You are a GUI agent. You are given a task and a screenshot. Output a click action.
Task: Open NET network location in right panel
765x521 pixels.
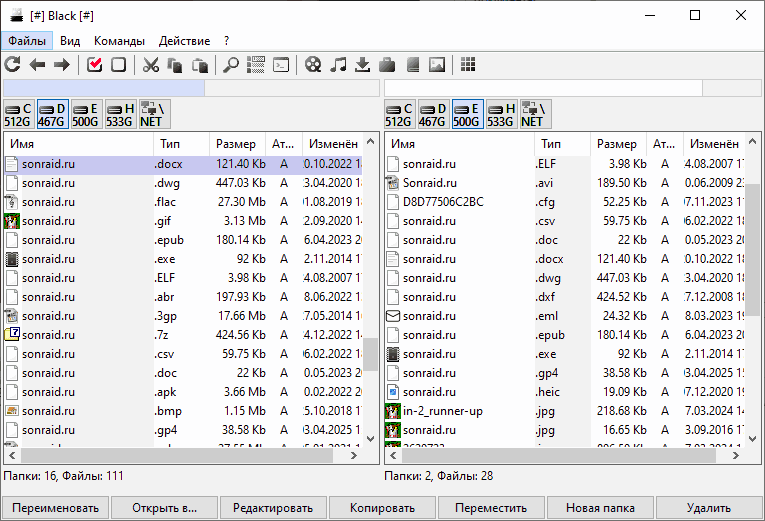click(x=535, y=115)
